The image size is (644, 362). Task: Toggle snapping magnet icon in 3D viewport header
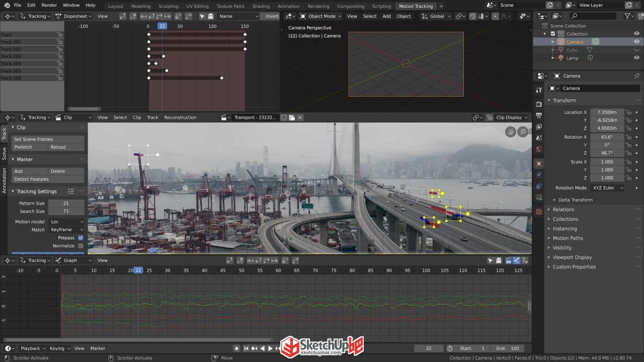tap(472, 16)
